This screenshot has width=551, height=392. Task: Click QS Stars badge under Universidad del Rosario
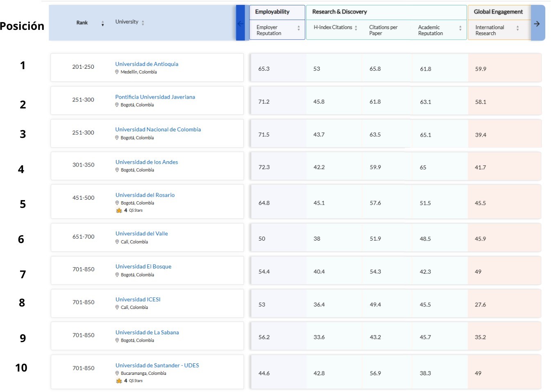[x=129, y=210]
